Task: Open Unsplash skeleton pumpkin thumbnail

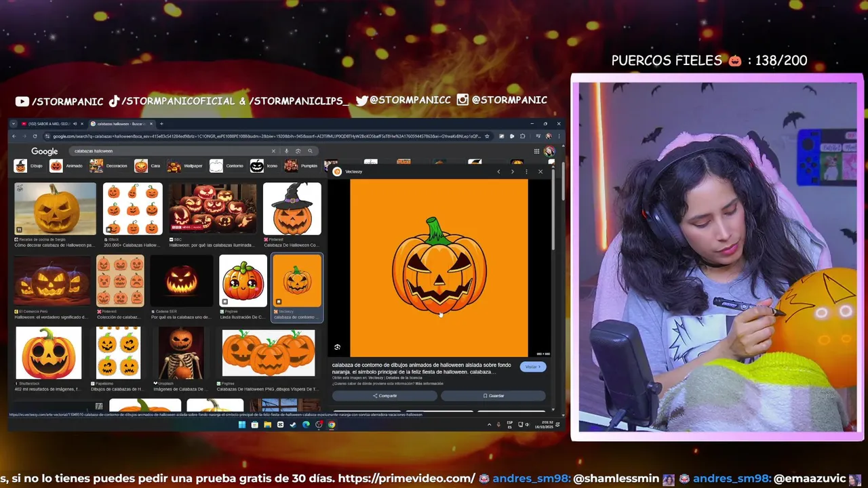Action: 180,352
